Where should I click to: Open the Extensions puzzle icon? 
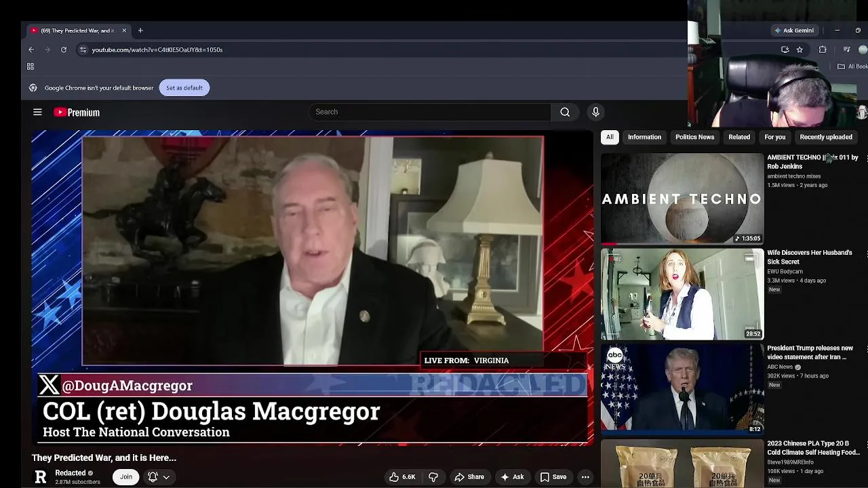tap(823, 49)
